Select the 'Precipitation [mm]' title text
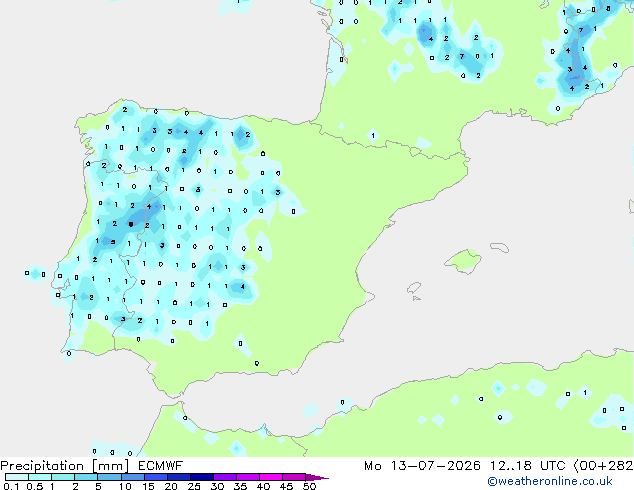 tap(65, 466)
